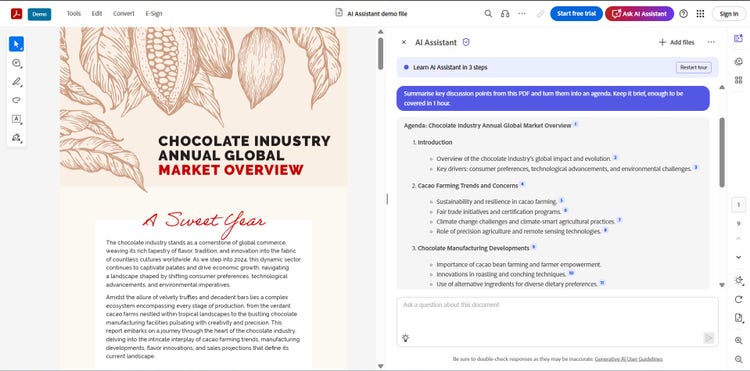Click the right rail generative summary icon

739,61
